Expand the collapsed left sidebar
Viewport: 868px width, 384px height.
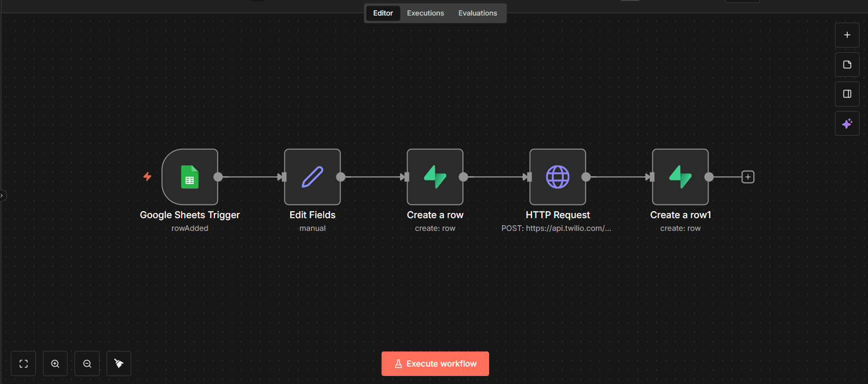pos(2,196)
